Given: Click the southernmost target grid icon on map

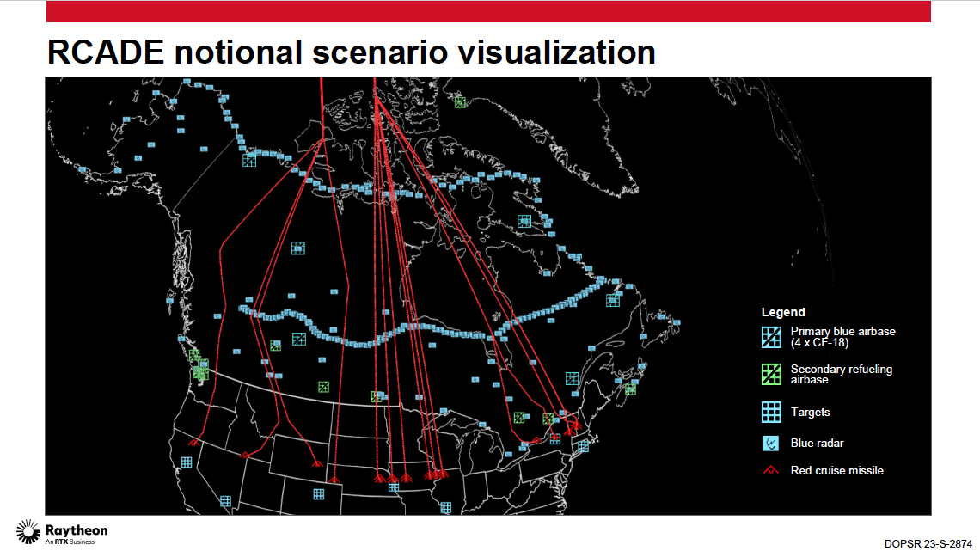Looking at the screenshot, I should coord(445,508).
